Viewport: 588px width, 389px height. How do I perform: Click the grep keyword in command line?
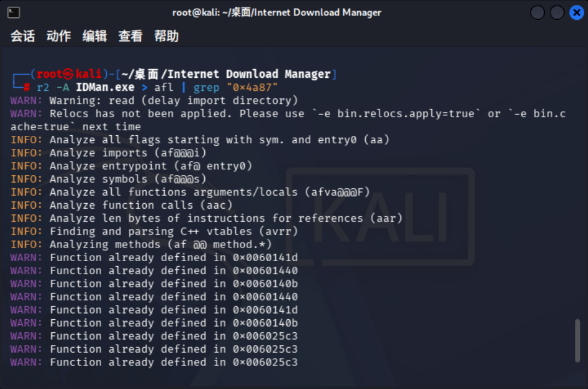tap(206, 88)
